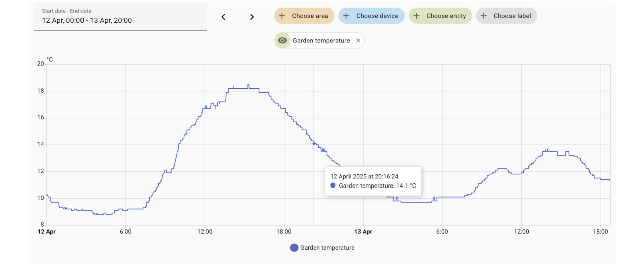Click the plus icon in Choose device
644x267 pixels.
(346, 16)
